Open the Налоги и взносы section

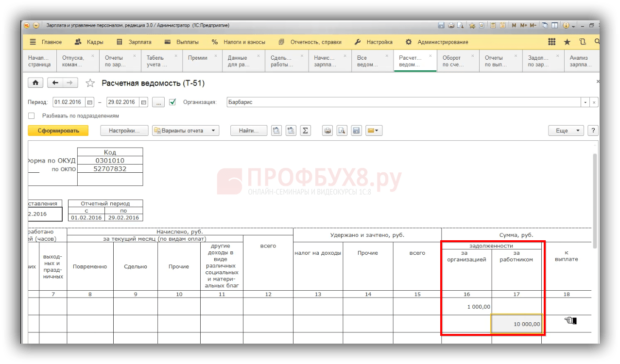[239, 42]
